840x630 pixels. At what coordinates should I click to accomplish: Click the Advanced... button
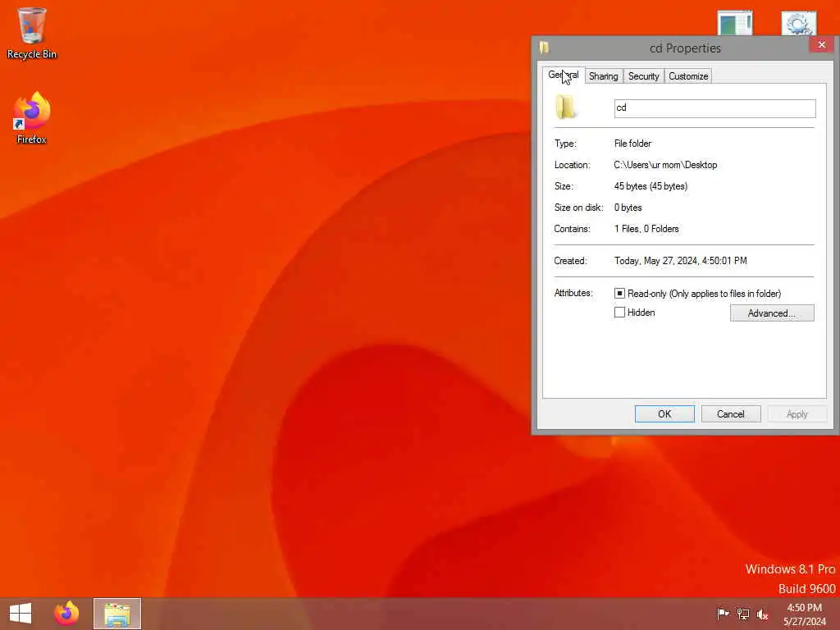pos(772,313)
